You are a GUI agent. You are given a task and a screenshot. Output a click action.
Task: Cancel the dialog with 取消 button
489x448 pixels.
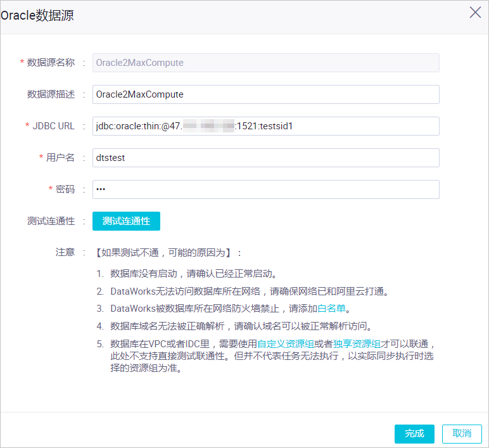[462, 433]
